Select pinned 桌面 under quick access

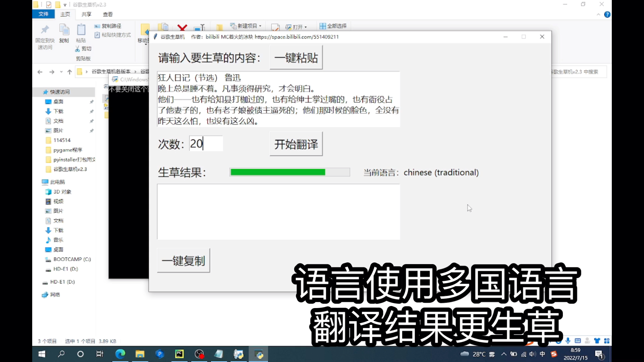58,102
